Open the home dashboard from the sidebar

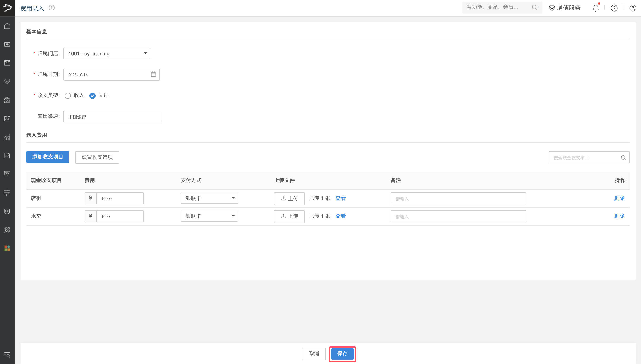7,26
